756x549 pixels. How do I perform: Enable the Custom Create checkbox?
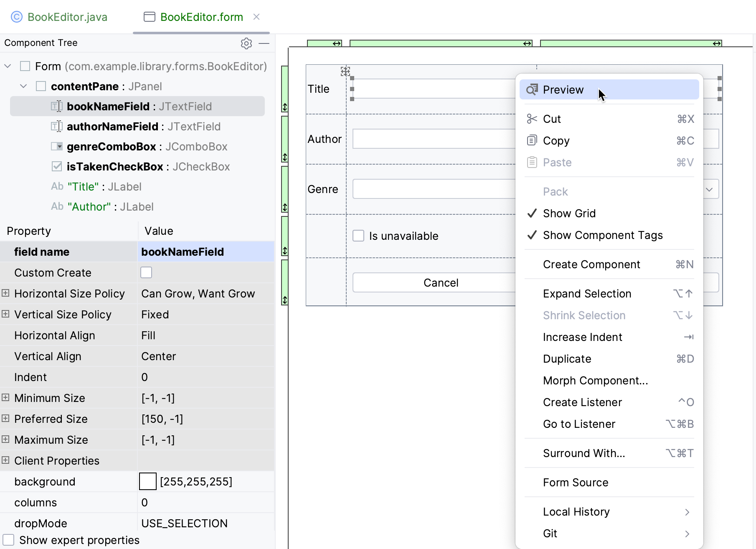(x=146, y=272)
